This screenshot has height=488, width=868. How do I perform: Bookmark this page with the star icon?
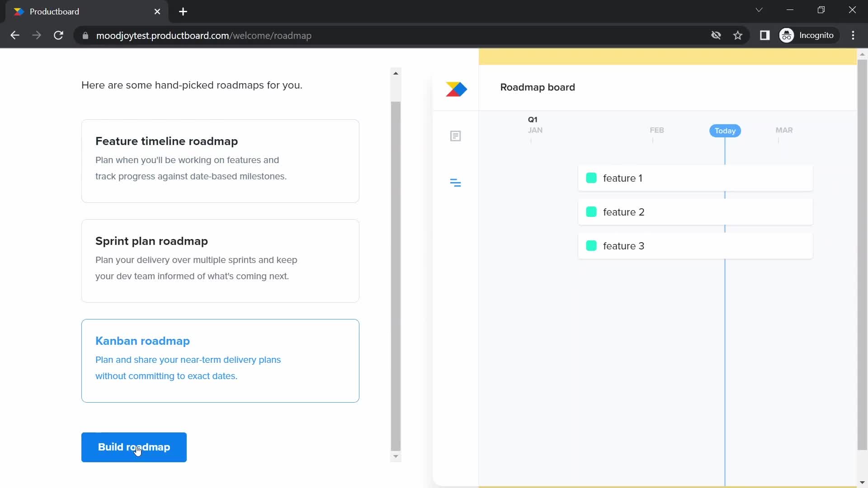pyautogui.click(x=738, y=35)
